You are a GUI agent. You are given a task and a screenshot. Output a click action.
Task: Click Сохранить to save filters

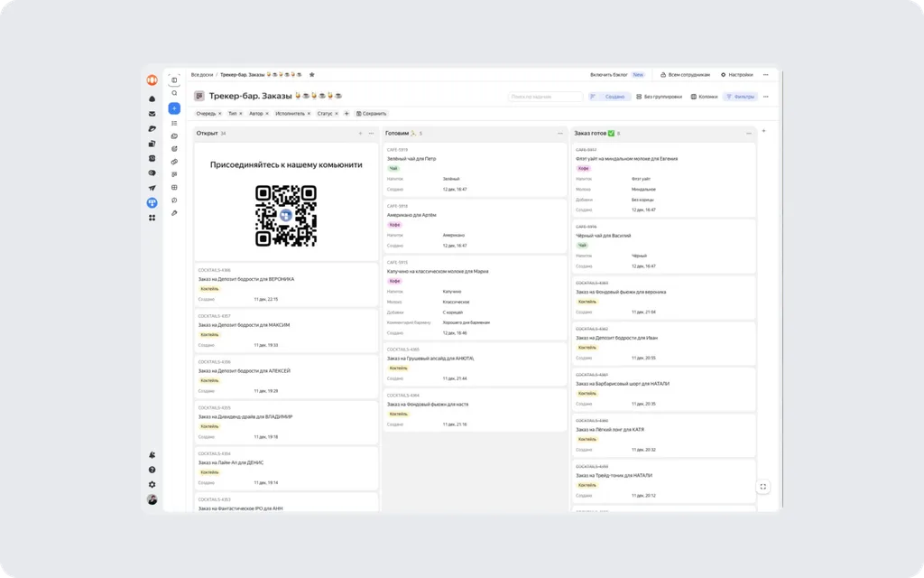point(371,113)
